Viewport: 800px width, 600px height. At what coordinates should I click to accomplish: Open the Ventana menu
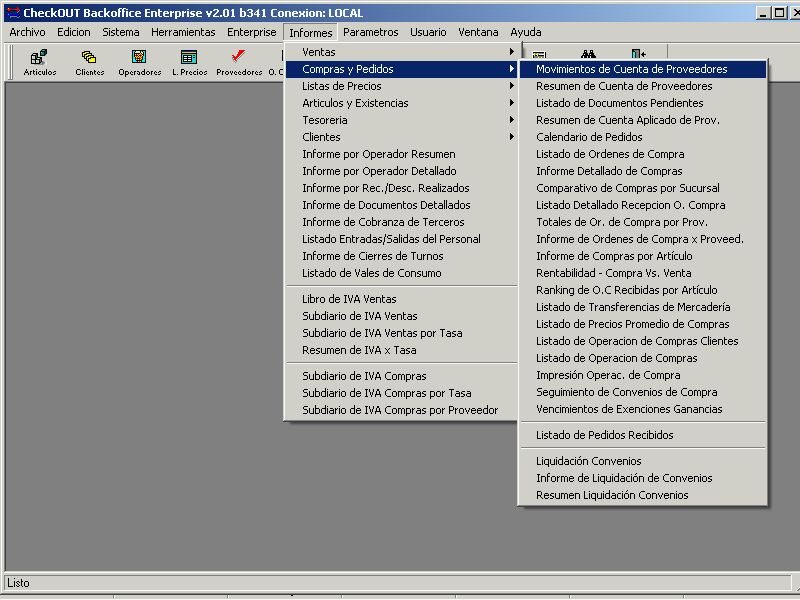click(x=478, y=32)
